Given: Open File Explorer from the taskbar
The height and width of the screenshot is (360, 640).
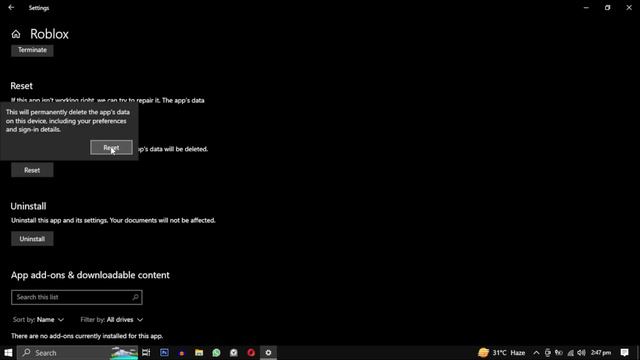Looking at the screenshot, I should (199, 353).
